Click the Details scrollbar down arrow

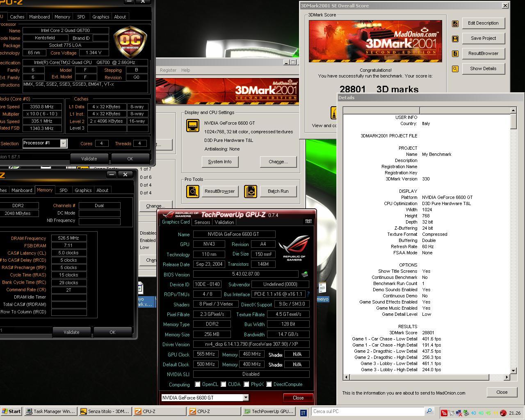click(x=513, y=370)
